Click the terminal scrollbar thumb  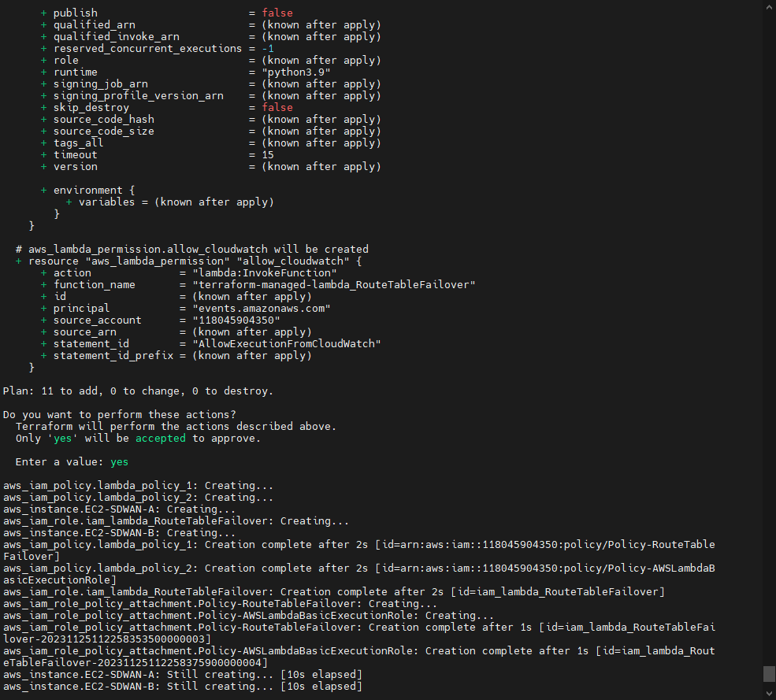769,674
